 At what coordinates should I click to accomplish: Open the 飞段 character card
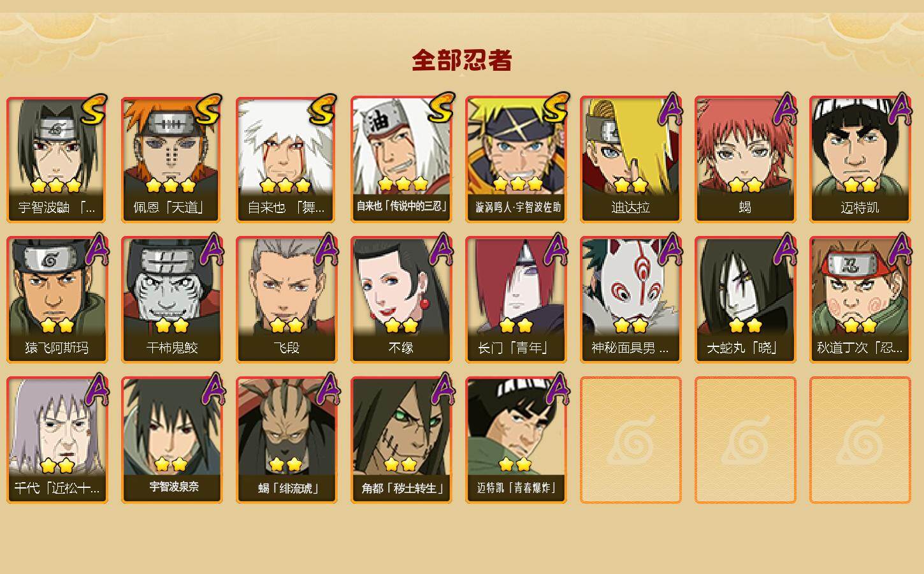[x=286, y=300]
